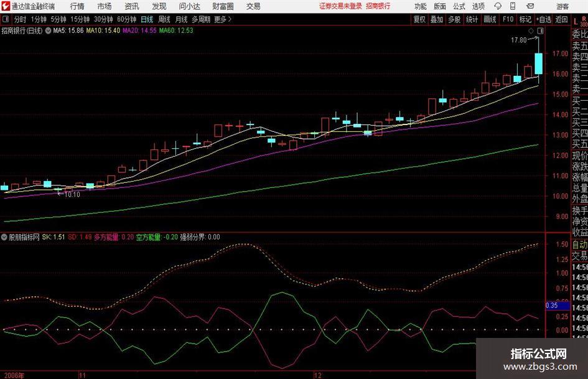
Task: Click the 通达信 red logo icon
Action: click(5, 6)
